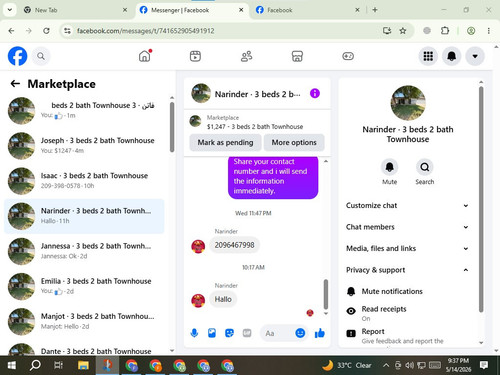Viewport: 500px width, 375px height.
Task: Open a new browser tab with plus
Action: click(x=375, y=10)
